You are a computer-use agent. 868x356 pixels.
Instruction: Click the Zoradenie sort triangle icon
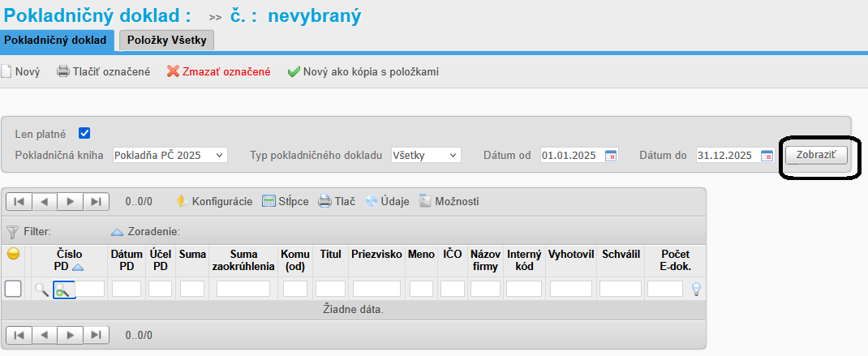click(118, 232)
